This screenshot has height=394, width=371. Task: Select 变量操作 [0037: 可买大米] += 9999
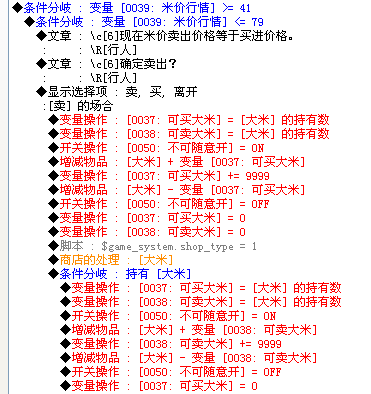point(159,176)
